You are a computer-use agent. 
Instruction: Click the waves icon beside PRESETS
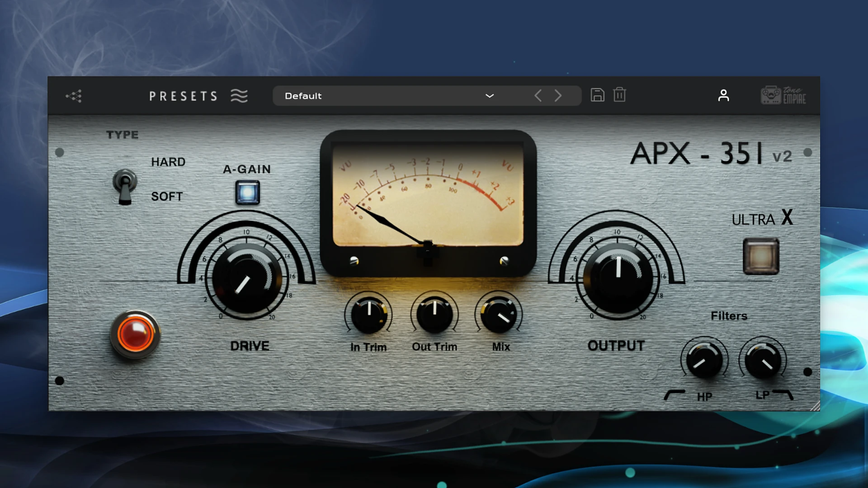pyautogui.click(x=240, y=96)
